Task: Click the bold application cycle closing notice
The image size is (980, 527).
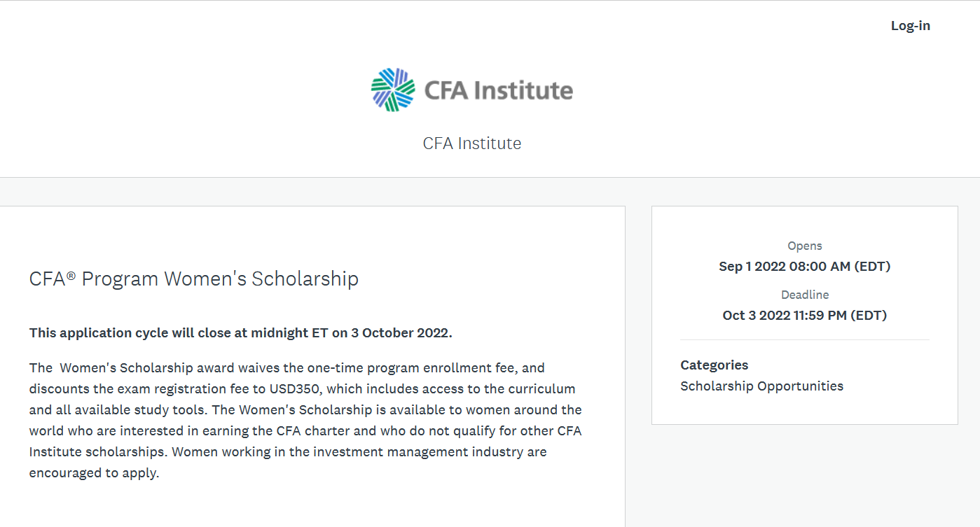Action: point(241,333)
